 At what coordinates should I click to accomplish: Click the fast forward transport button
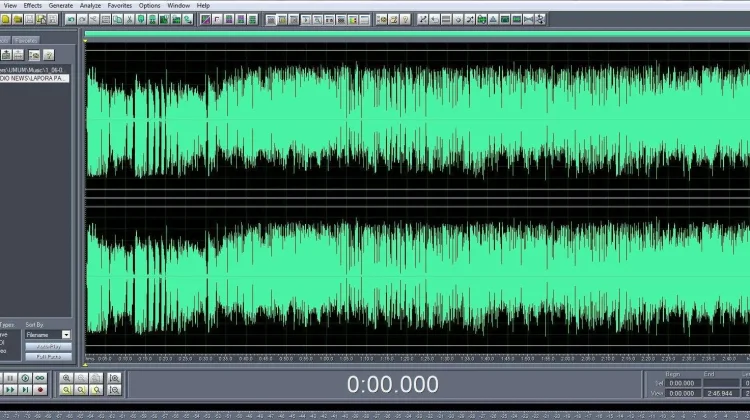[10, 390]
